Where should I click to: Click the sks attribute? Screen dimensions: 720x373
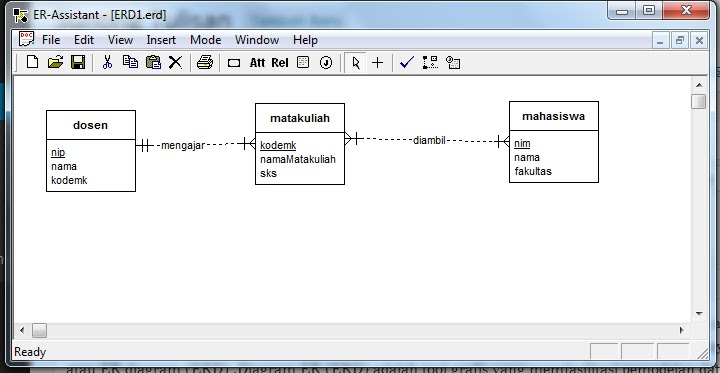point(269,173)
